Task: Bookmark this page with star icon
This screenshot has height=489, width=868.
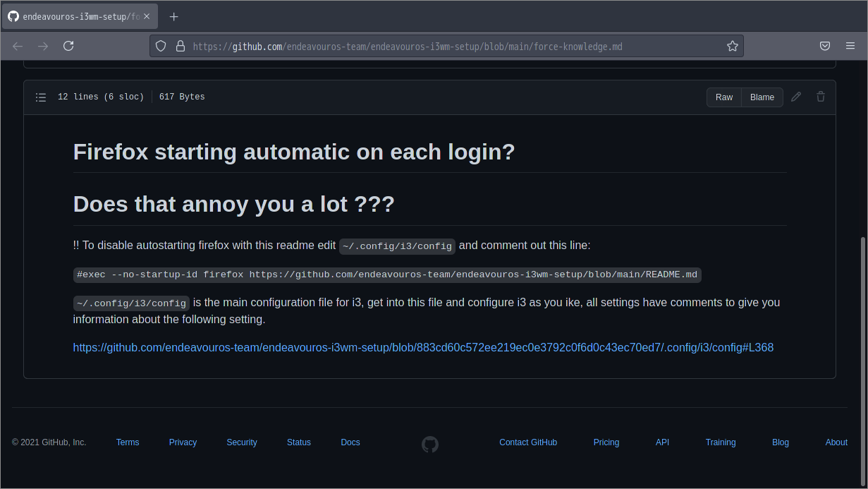Action: coord(733,46)
